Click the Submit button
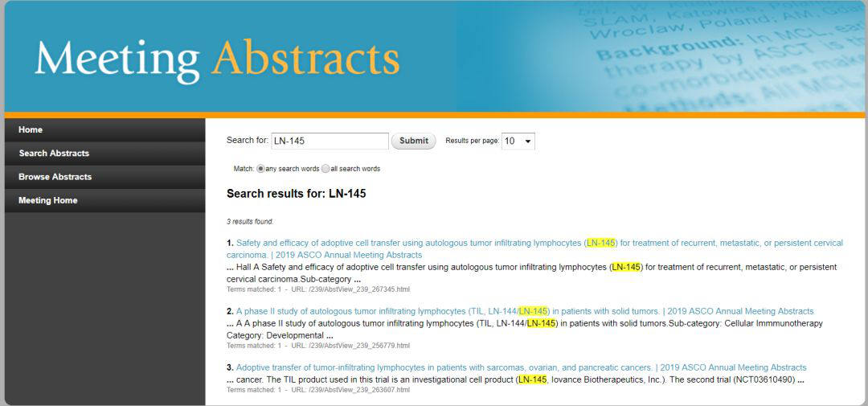 tap(414, 141)
